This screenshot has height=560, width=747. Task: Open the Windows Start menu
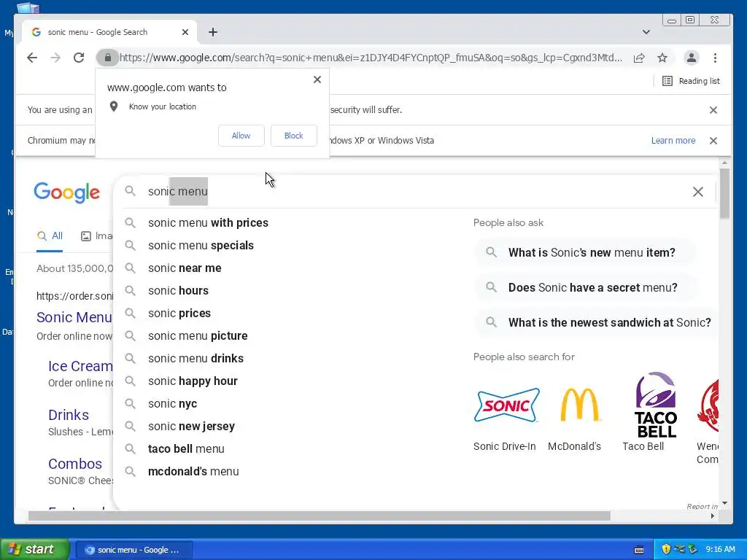pos(35,550)
